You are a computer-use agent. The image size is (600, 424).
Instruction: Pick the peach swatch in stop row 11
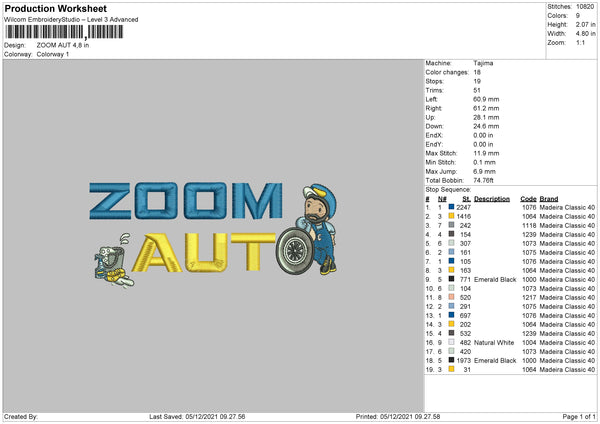tap(452, 297)
